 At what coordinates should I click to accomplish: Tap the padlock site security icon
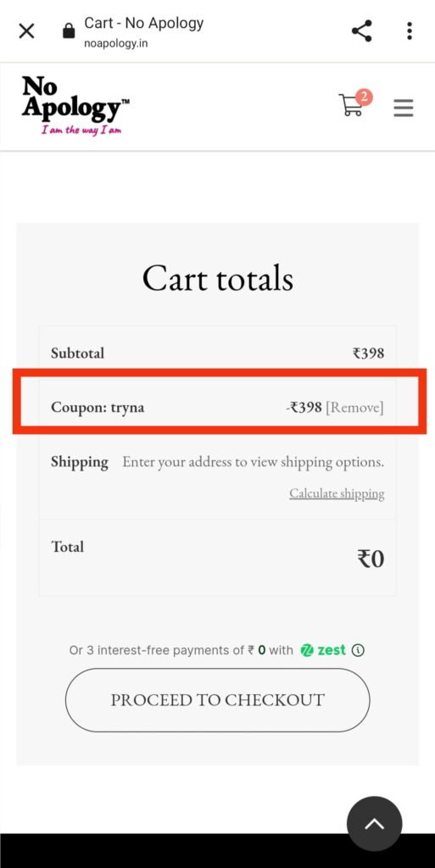(x=69, y=31)
